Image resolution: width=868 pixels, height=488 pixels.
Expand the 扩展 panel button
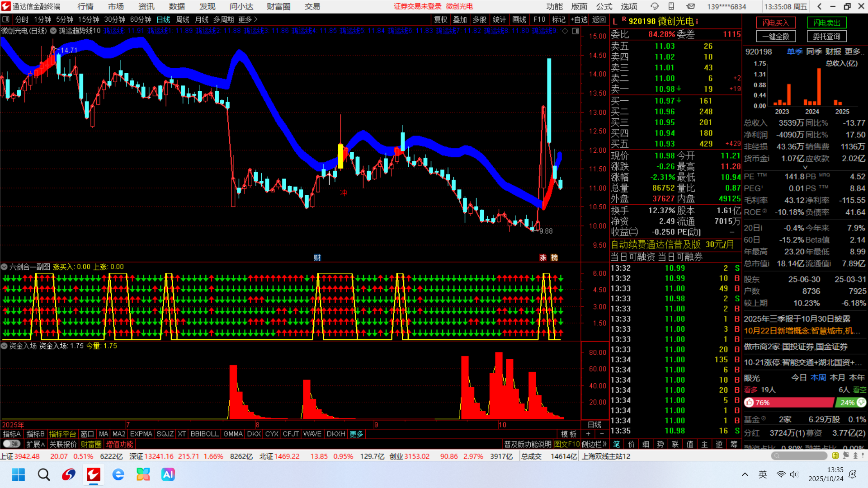tap(35, 444)
